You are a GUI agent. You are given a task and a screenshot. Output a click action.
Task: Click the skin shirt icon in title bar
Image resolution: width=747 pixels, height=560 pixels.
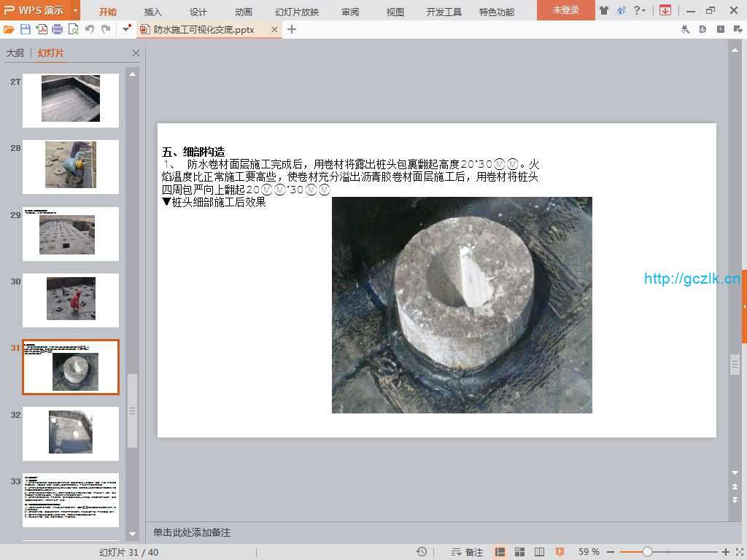[604, 10]
